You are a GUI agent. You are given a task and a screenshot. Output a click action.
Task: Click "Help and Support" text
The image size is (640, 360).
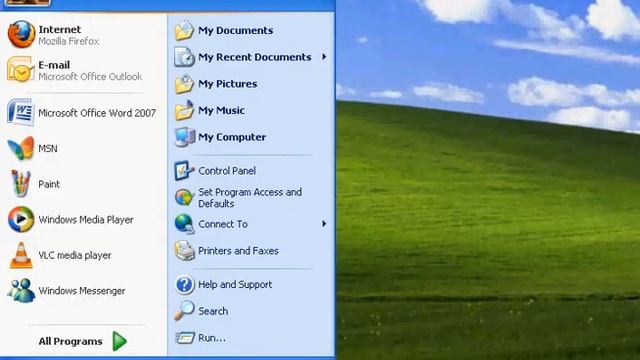[235, 284]
